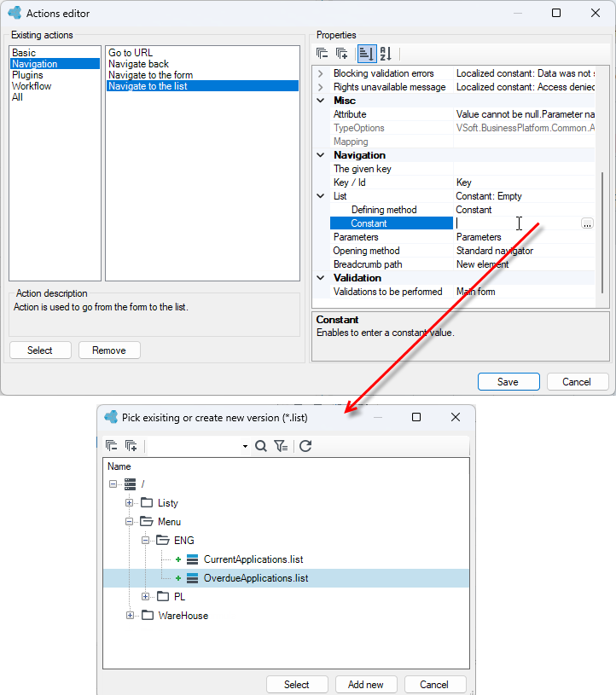The width and height of the screenshot is (616, 695).
Task: Refresh the list picker tree
Action: tap(305, 446)
